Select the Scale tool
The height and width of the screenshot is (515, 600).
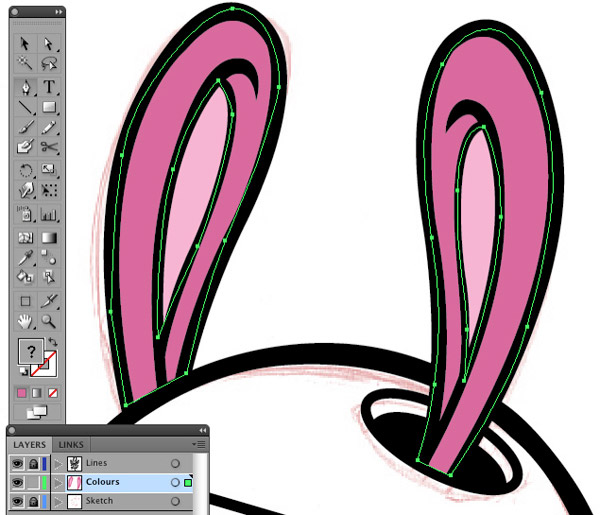49,169
